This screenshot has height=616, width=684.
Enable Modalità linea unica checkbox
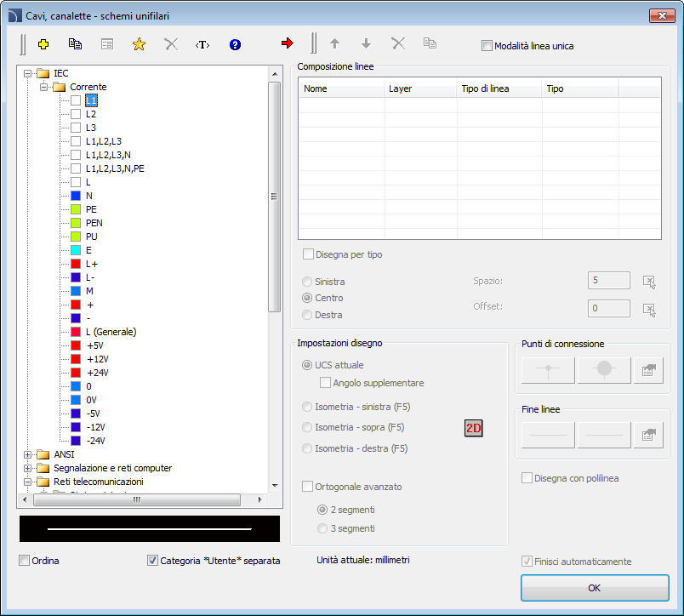click(x=487, y=46)
